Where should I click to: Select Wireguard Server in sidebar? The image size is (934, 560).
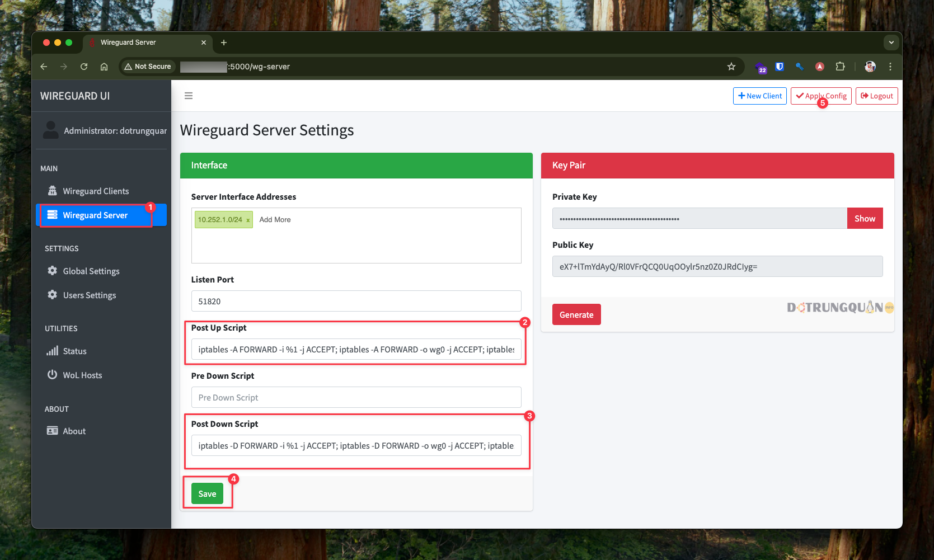coord(101,215)
